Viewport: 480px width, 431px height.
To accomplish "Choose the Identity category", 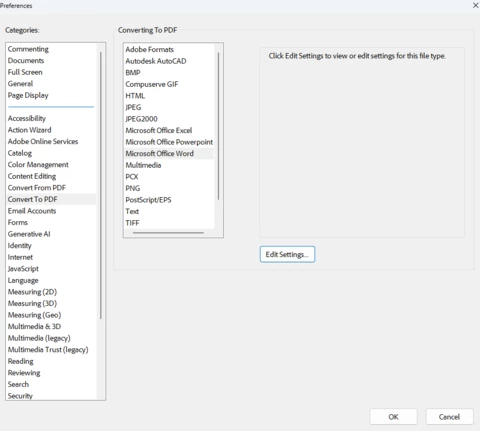I will click(x=20, y=246).
